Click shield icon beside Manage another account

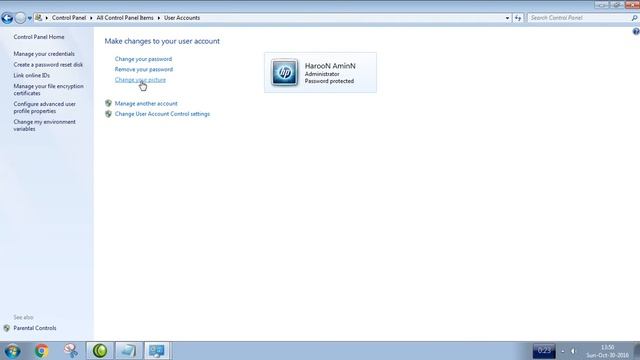point(108,103)
